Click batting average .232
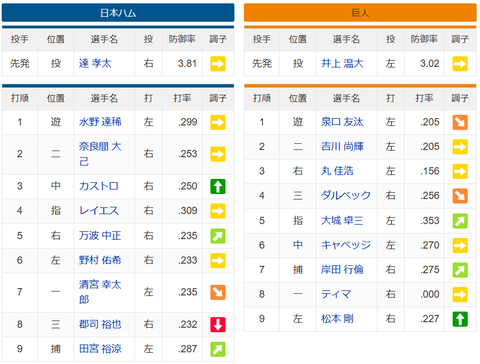This screenshot has width=480, height=364. (x=188, y=324)
